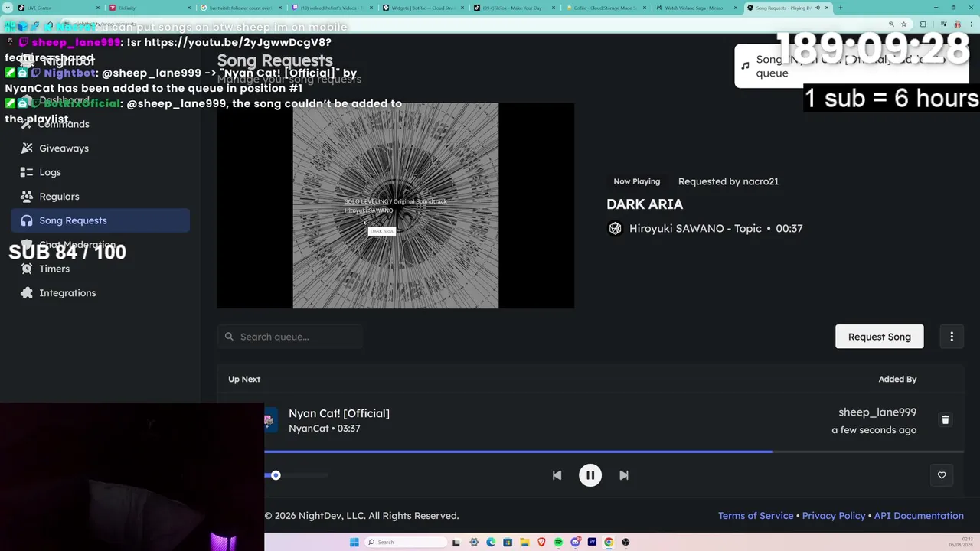Open the Terms of Service link
Viewport: 980px width, 551px height.
(x=756, y=516)
